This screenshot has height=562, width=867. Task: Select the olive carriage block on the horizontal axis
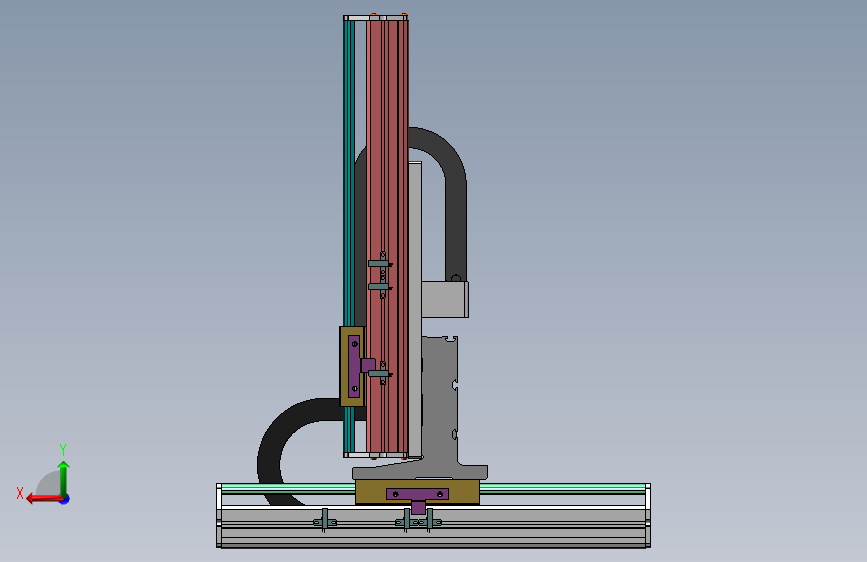click(369, 492)
